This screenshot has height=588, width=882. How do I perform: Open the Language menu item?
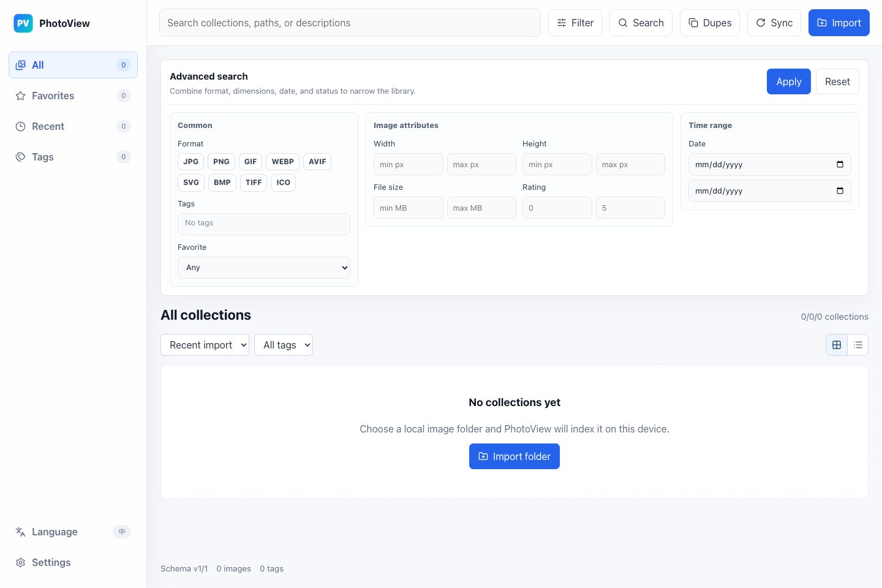tap(73, 532)
